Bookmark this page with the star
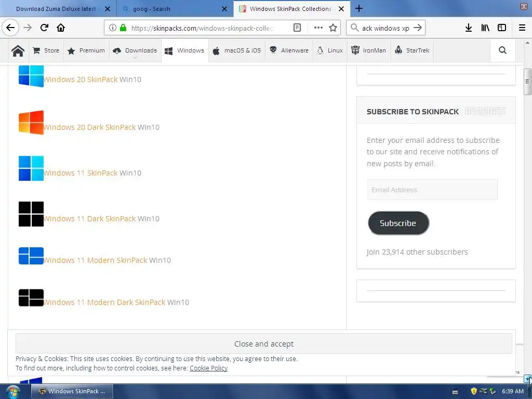This screenshot has width=532, height=399. pos(333,28)
